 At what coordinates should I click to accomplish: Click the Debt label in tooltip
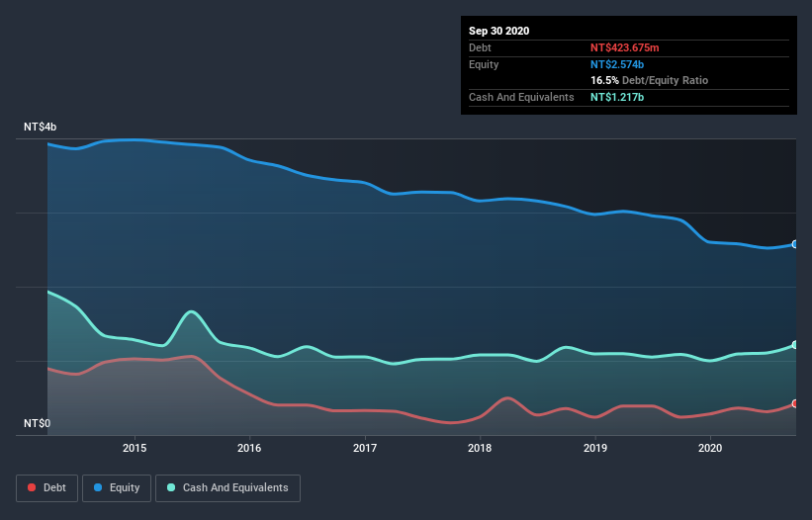[480, 47]
